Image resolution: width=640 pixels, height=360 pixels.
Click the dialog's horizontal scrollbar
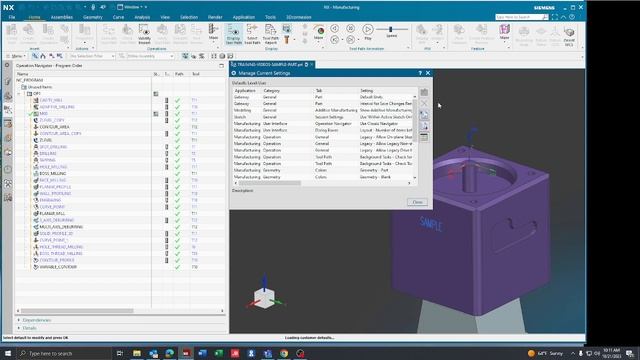(x=269, y=183)
